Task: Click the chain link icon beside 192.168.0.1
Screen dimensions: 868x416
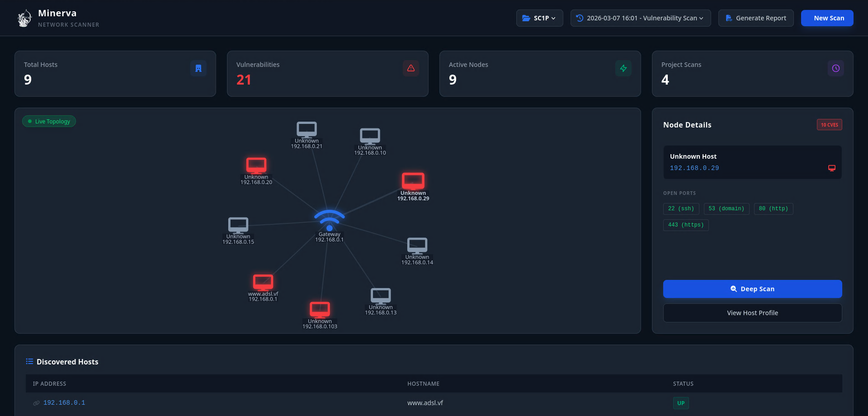Action: point(36,403)
